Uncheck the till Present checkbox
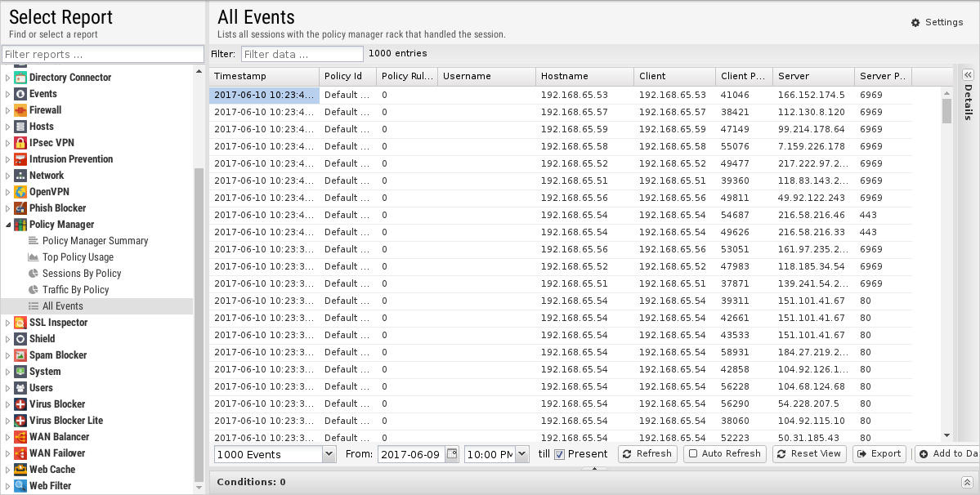The image size is (980, 495). tap(559, 454)
